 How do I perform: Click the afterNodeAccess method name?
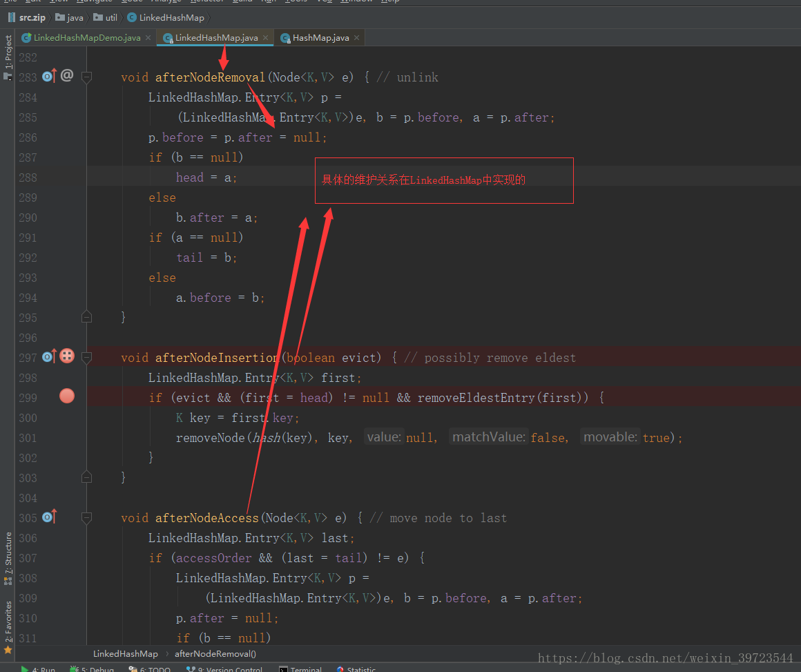[207, 518]
